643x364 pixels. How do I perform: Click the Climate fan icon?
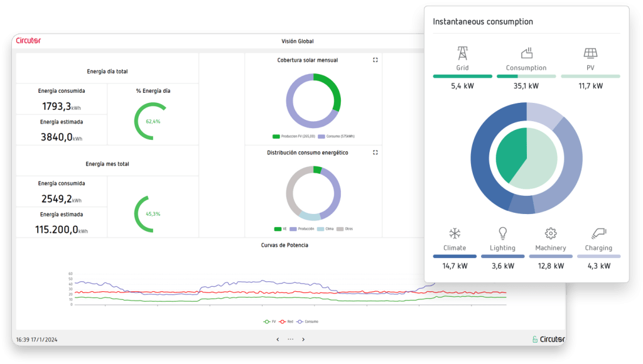[x=454, y=232]
